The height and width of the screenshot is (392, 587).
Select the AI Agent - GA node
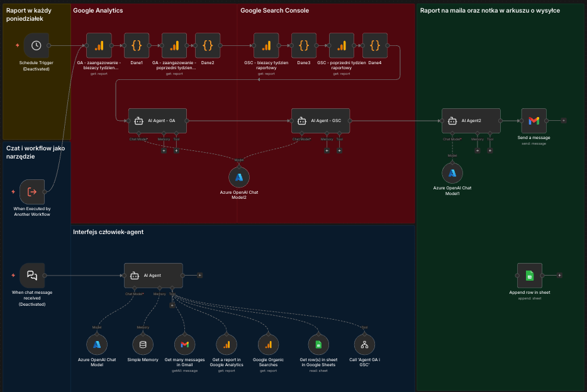(158, 121)
